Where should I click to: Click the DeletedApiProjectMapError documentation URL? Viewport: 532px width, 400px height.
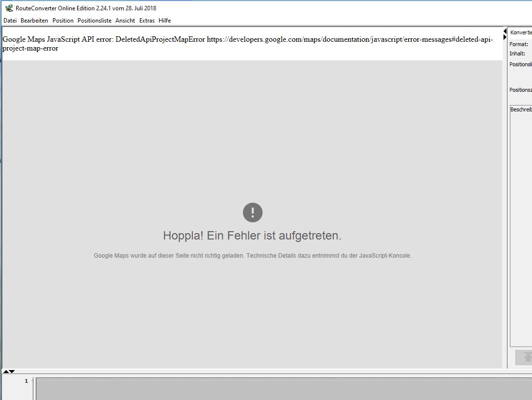coord(349,39)
